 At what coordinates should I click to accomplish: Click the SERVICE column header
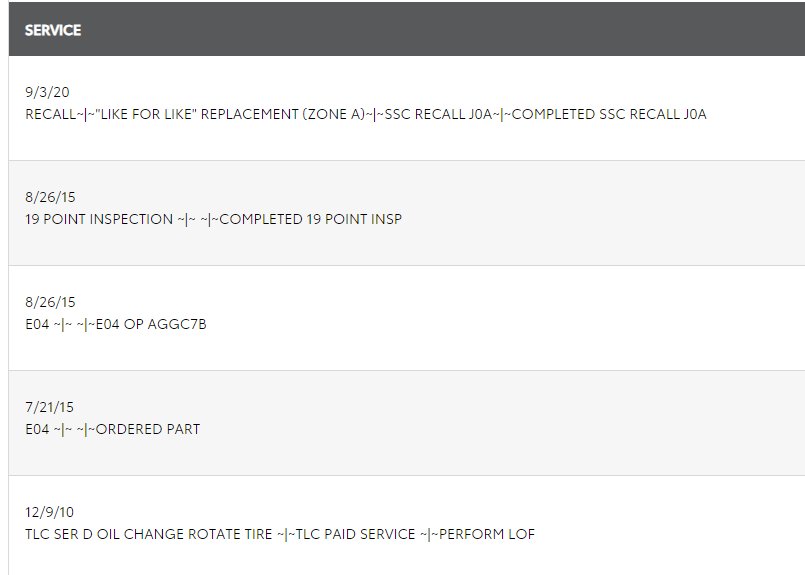click(53, 30)
